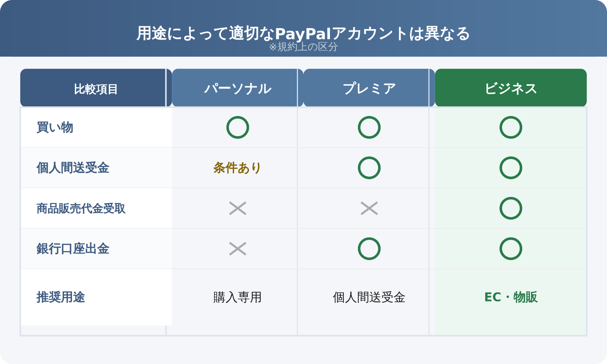This screenshot has width=607, height=364.
Task: Click the パーソナル column header
Action: (x=238, y=88)
